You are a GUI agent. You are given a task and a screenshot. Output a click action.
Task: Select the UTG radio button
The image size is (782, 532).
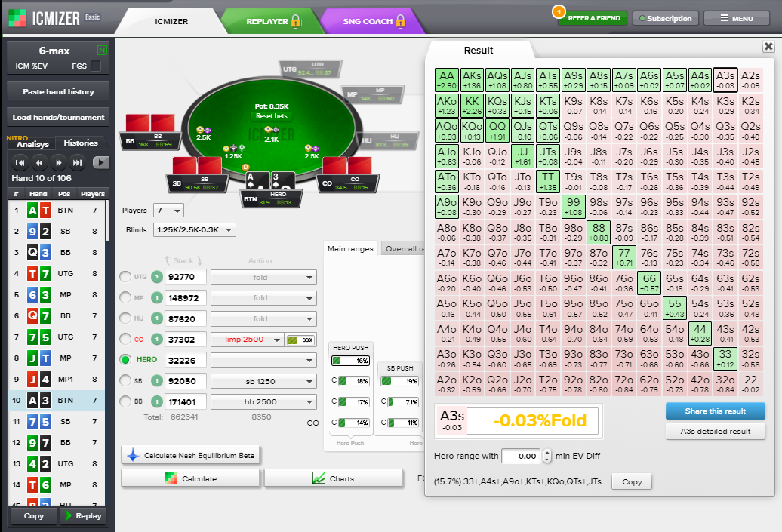[125, 277]
